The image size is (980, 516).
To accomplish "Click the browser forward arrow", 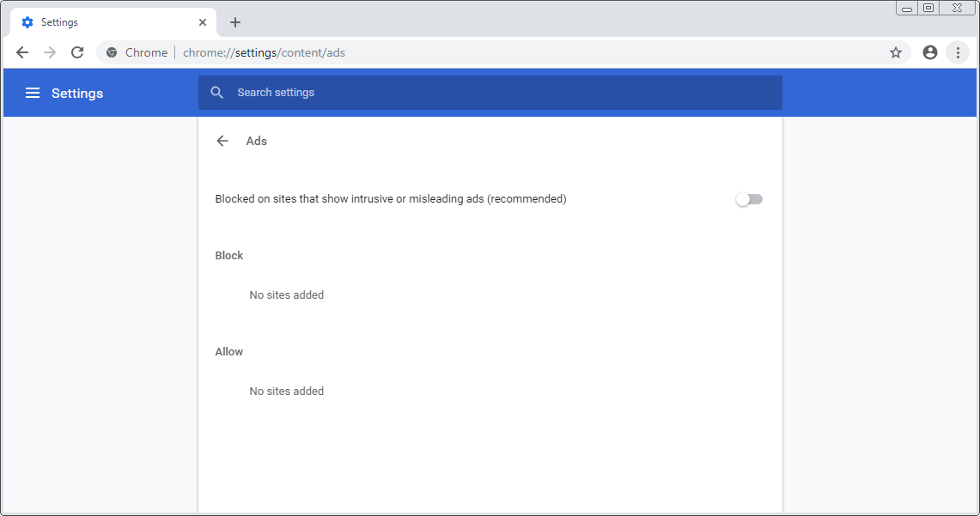I will pyautogui.click(x=50, y=52).
